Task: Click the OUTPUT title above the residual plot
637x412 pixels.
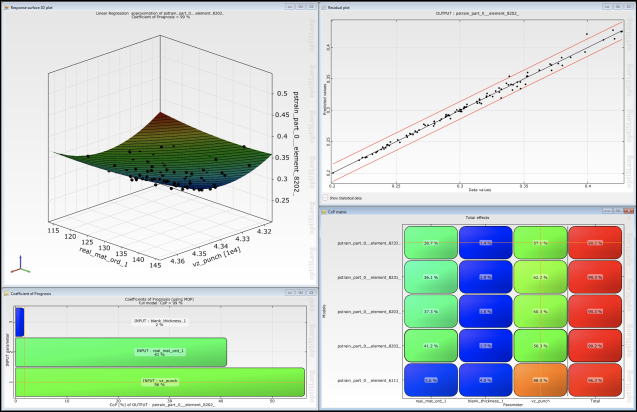Action: pos(477,13)
